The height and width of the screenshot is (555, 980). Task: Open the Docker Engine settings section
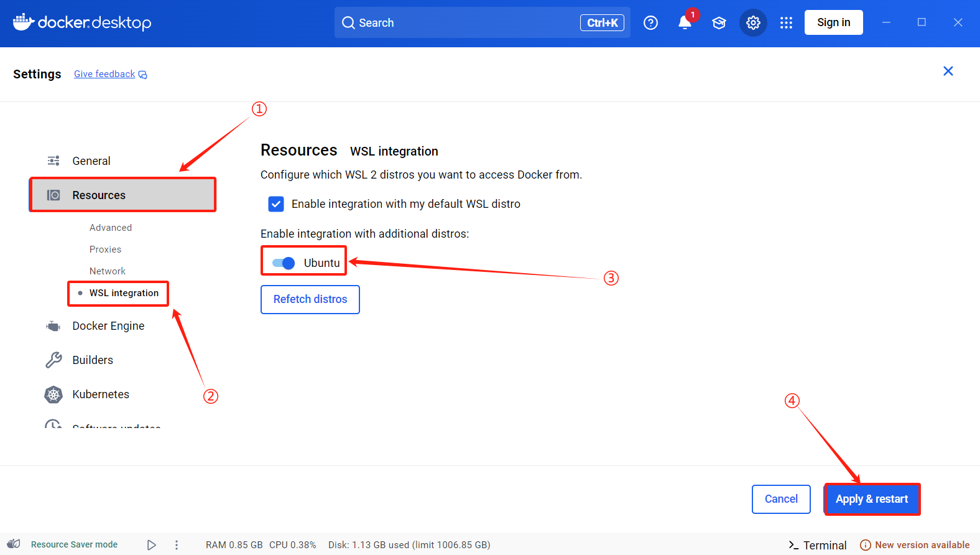click(108, 326)
